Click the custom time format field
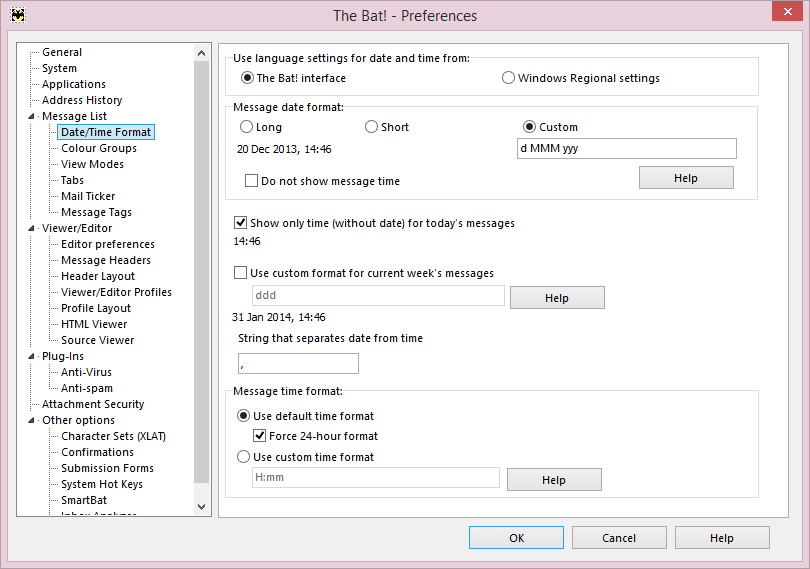This screenshot has height=569, width=810. click(x=376, y=478)
